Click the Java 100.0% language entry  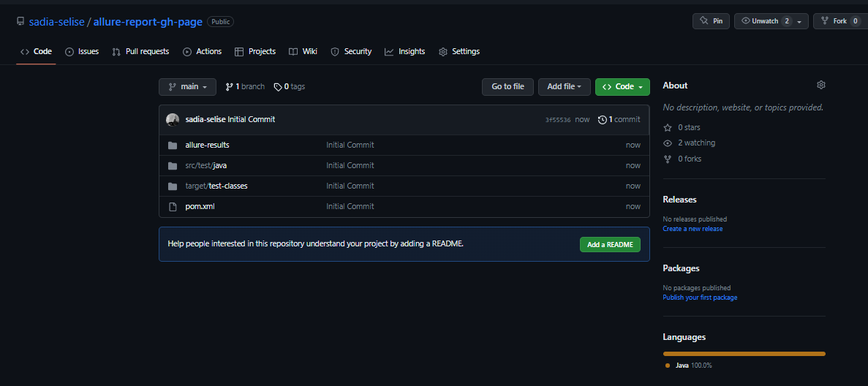pos(689,366)
